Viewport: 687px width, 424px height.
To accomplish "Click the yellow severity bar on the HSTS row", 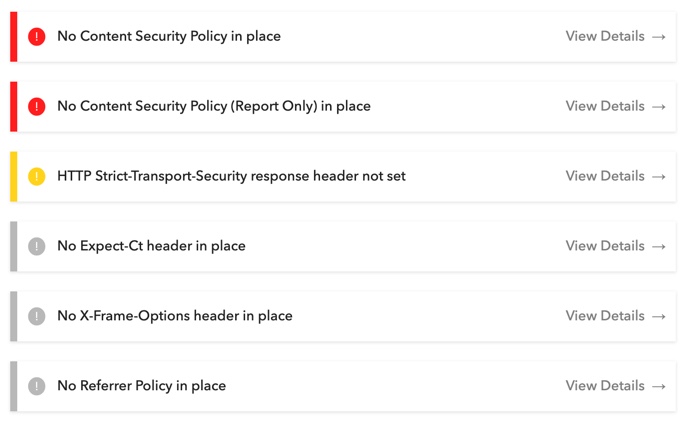I will click(x=14, y=177).
